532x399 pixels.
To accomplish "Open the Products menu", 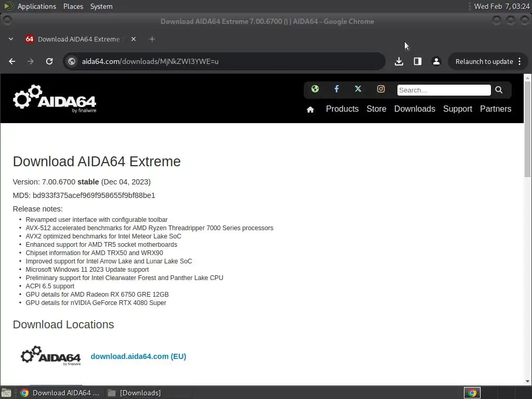I will tap(342, 109).
